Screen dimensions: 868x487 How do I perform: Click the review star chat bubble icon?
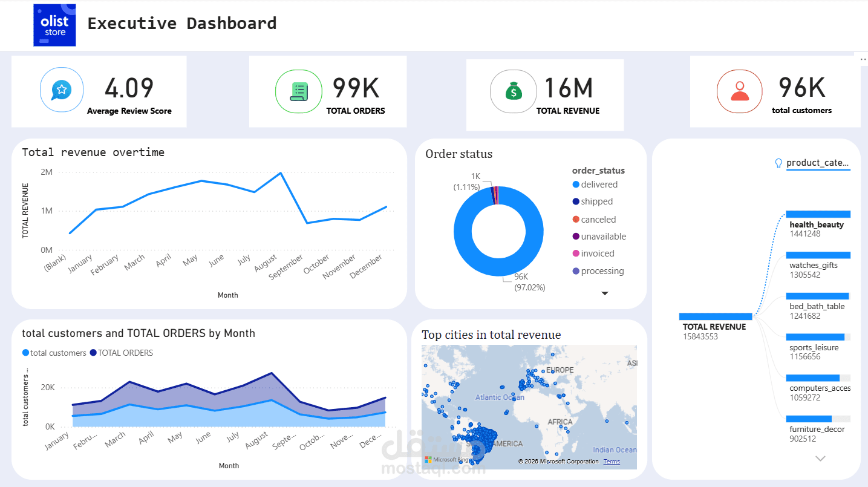coord(61,90)
